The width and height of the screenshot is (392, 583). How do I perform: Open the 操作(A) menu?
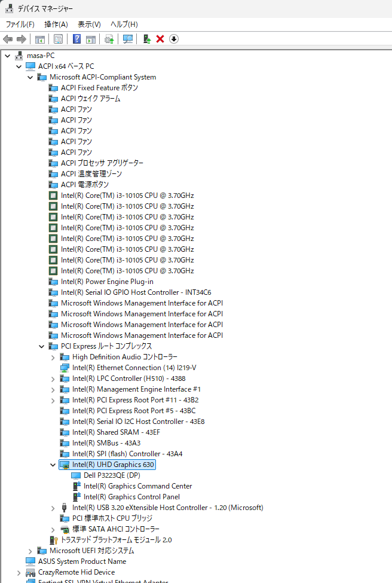click(x=56, y=25)
